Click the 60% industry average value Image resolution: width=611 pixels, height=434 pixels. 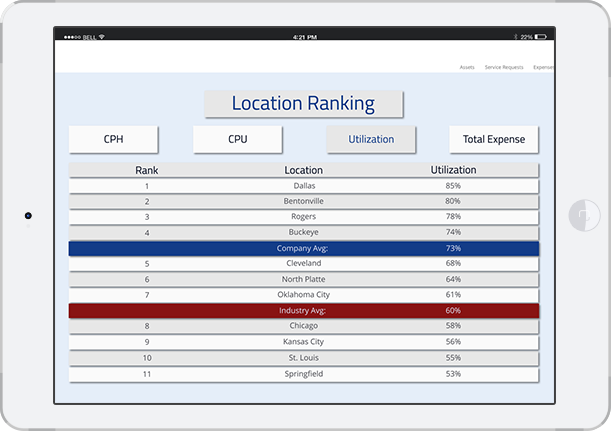click(453, 311)
